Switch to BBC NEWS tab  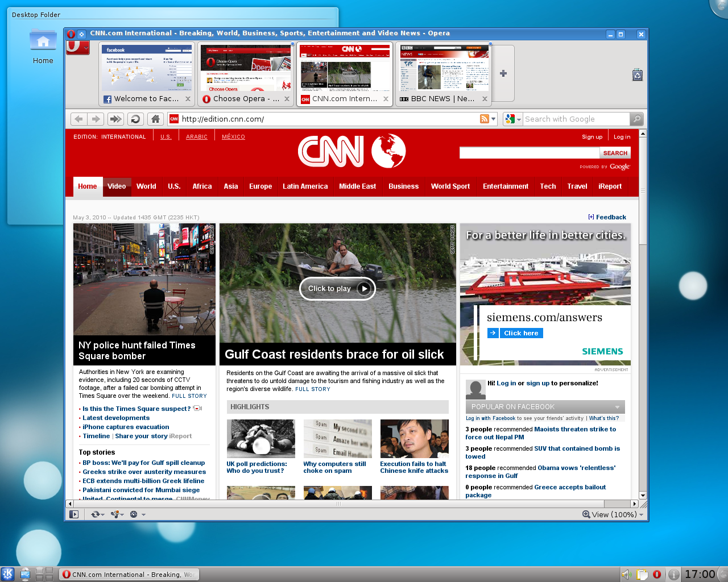(x=444, y=73)
